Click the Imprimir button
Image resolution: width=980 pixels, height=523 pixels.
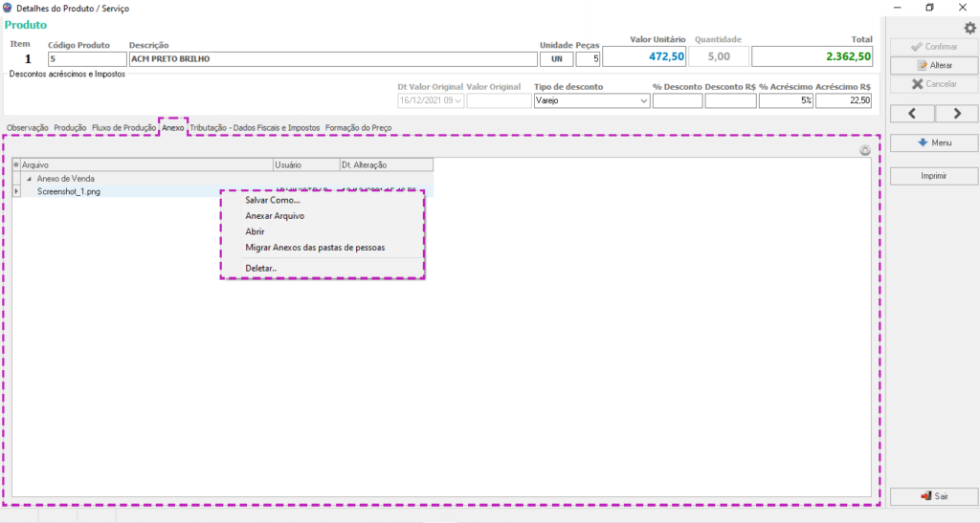(x=934, y=176)
